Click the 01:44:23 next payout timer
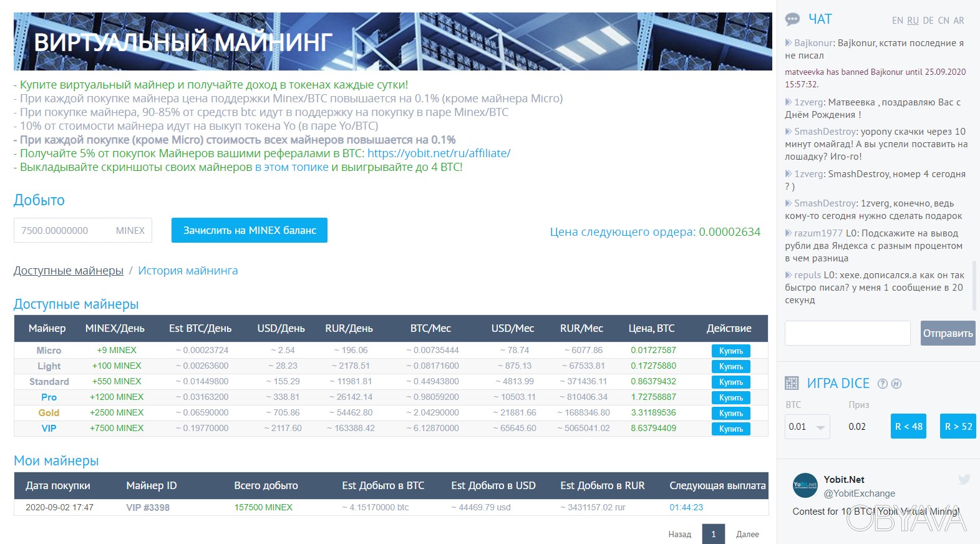The height and width of the screenshot is (544, 980). (x=686, y=508)
